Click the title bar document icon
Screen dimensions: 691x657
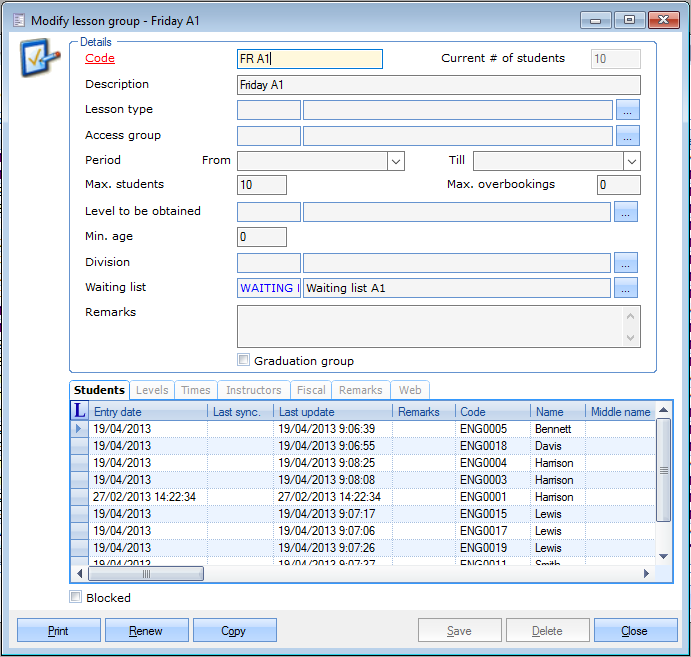pyautogui.click(x=17, y=20)
